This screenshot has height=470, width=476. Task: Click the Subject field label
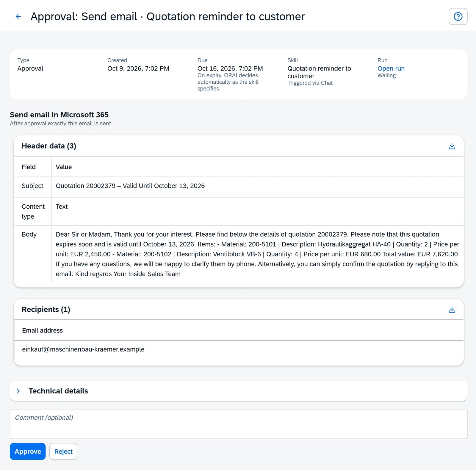pyautogui.click(x=32, y=186)
